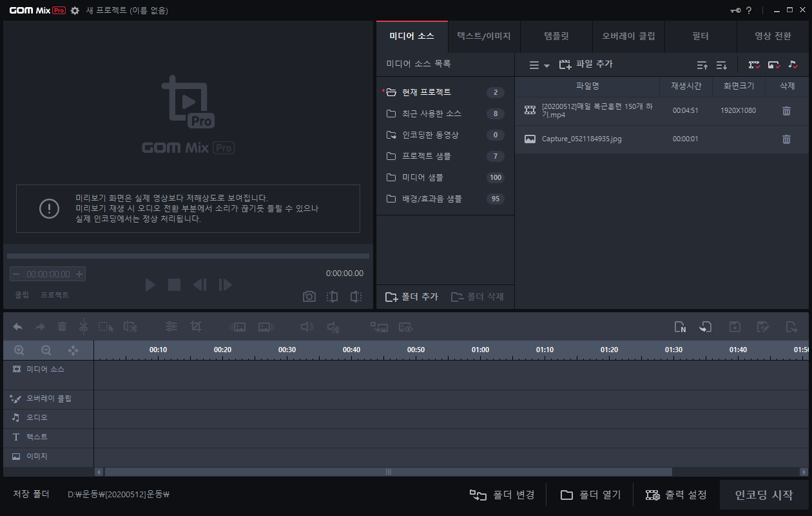Toggle the image file type filter

click(774, 64)
